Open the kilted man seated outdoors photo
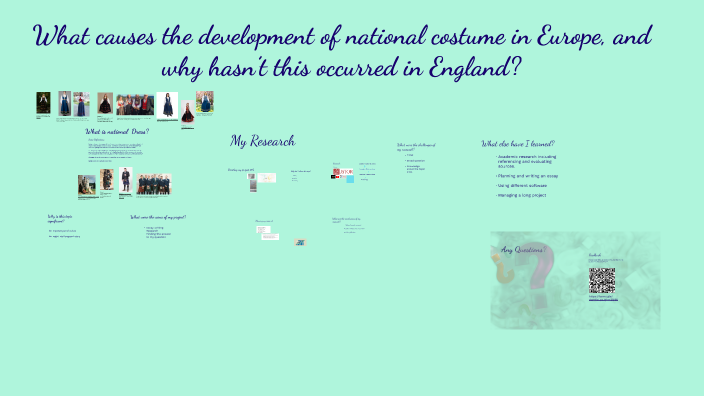704x396 pixels. pos(87,185)
